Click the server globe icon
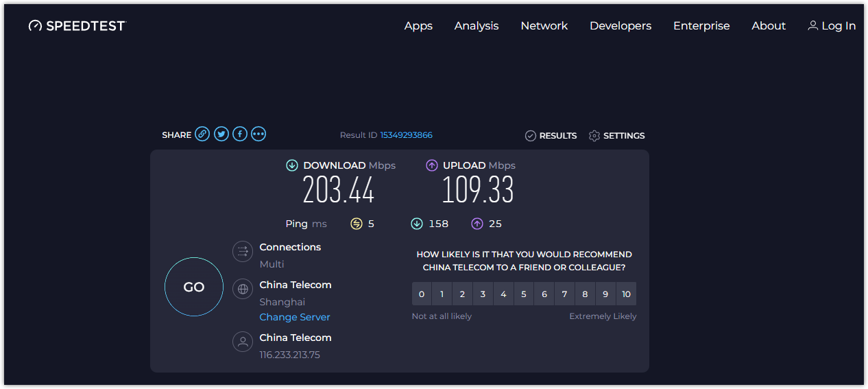 pyautogui.click(x=242, y=290)
